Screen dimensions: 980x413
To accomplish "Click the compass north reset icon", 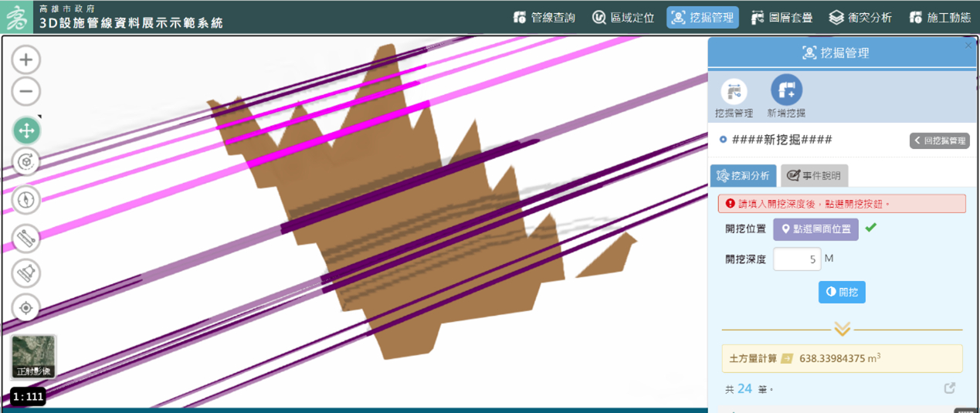I will 26,200.
